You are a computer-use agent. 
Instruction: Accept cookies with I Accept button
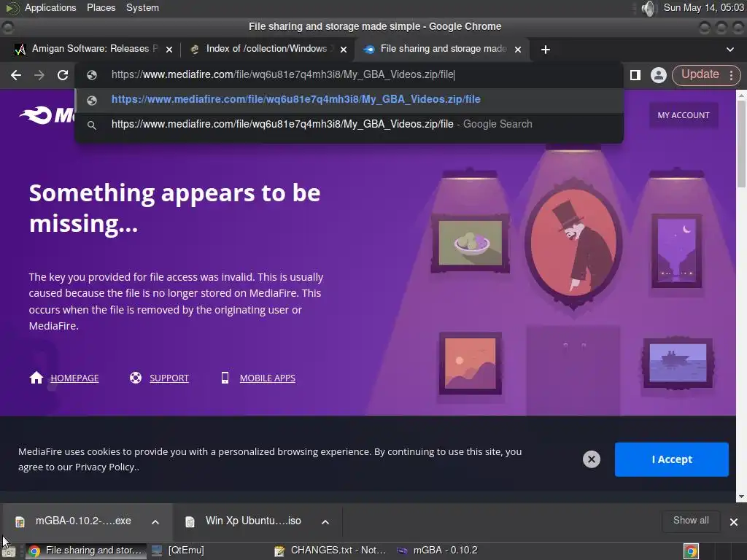672,459
